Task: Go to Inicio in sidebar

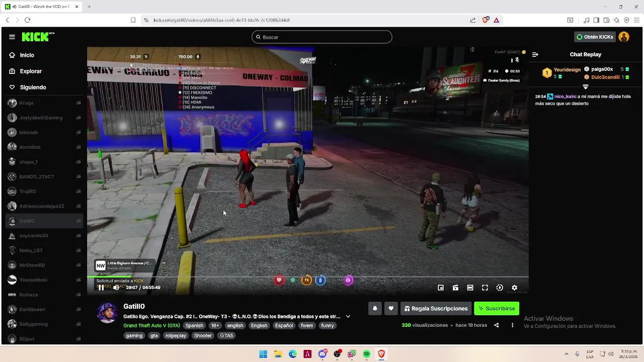Action: 27,55
